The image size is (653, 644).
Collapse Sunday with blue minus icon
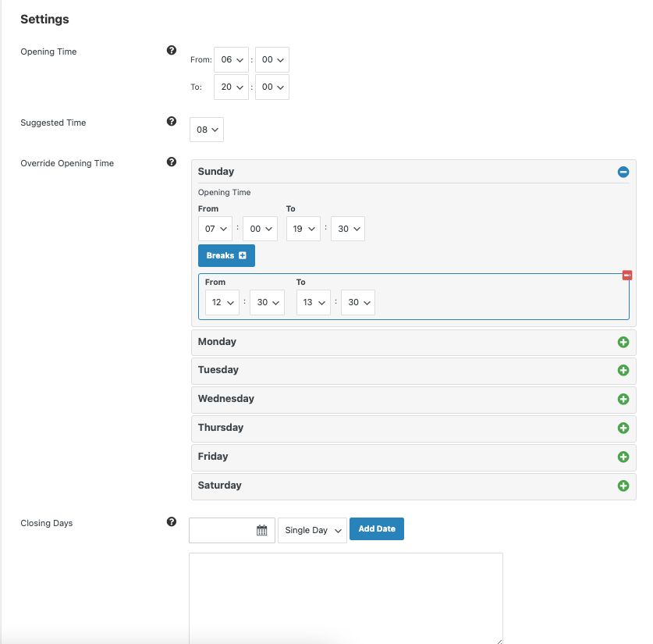[623, 172]
